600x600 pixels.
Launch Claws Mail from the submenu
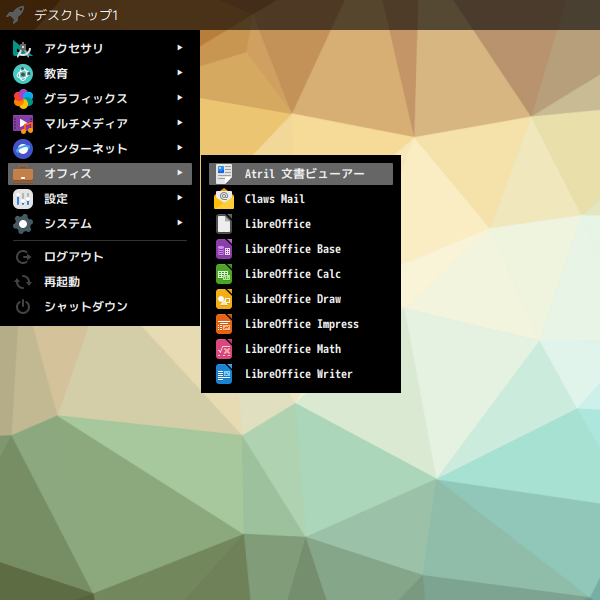(301, 199)
